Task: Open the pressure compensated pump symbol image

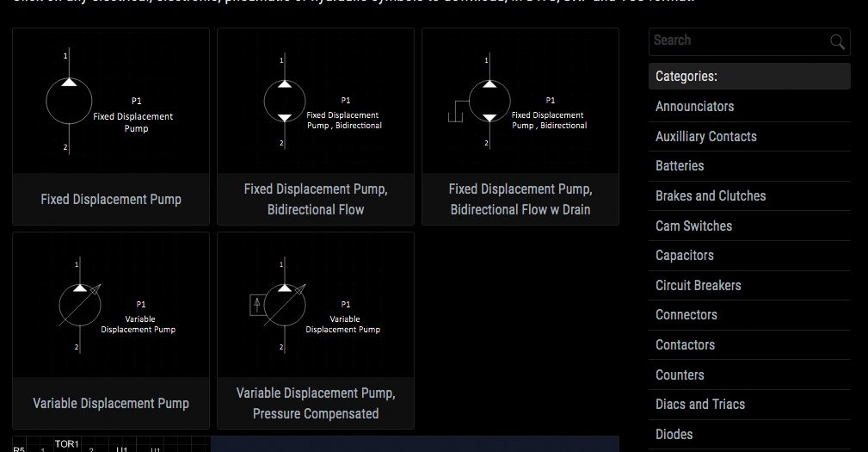Action: 315,305
